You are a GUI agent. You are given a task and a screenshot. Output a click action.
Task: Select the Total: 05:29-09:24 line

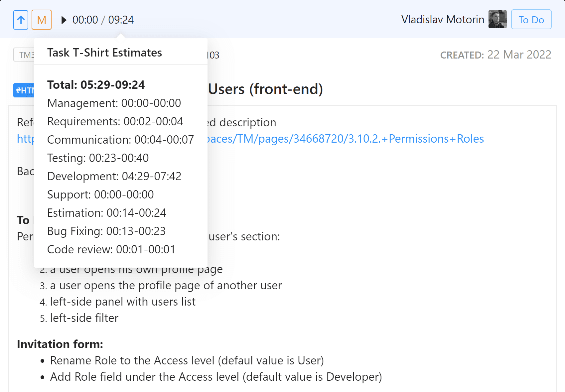pyautogui.click(x=96, y=85)
